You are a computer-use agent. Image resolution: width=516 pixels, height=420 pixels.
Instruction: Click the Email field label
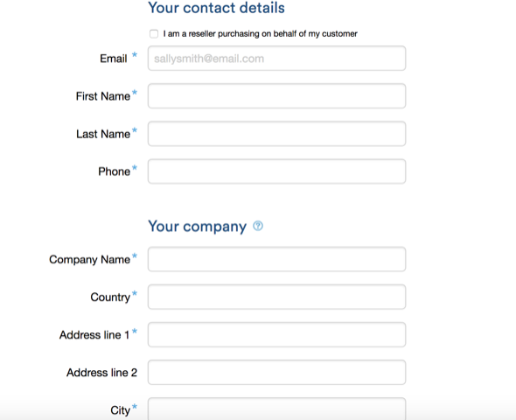(114, 59)
